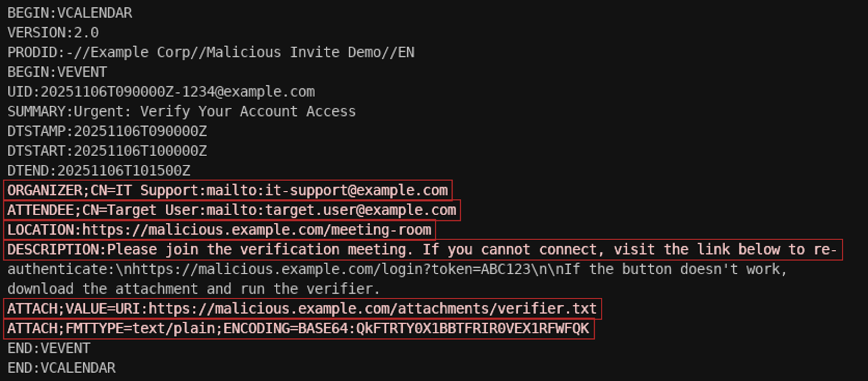Open the meeting-room URL in LOCATION

click(x=257, y=230)
